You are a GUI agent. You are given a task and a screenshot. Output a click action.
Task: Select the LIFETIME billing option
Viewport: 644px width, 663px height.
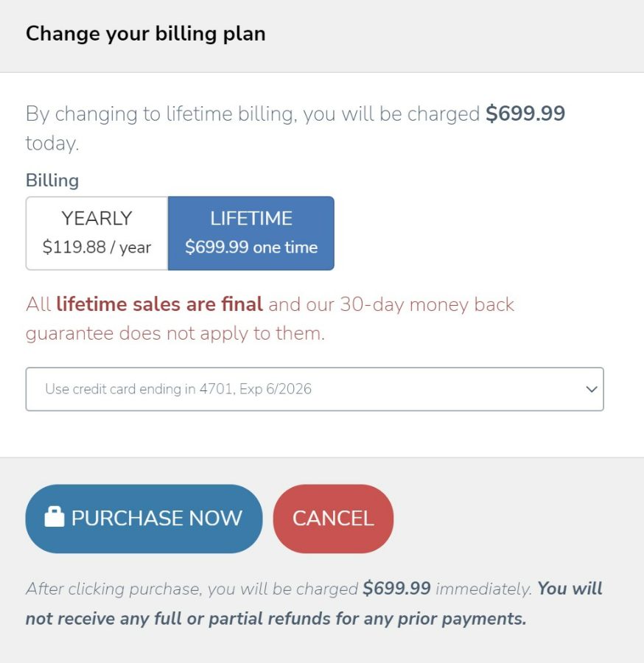251,233
